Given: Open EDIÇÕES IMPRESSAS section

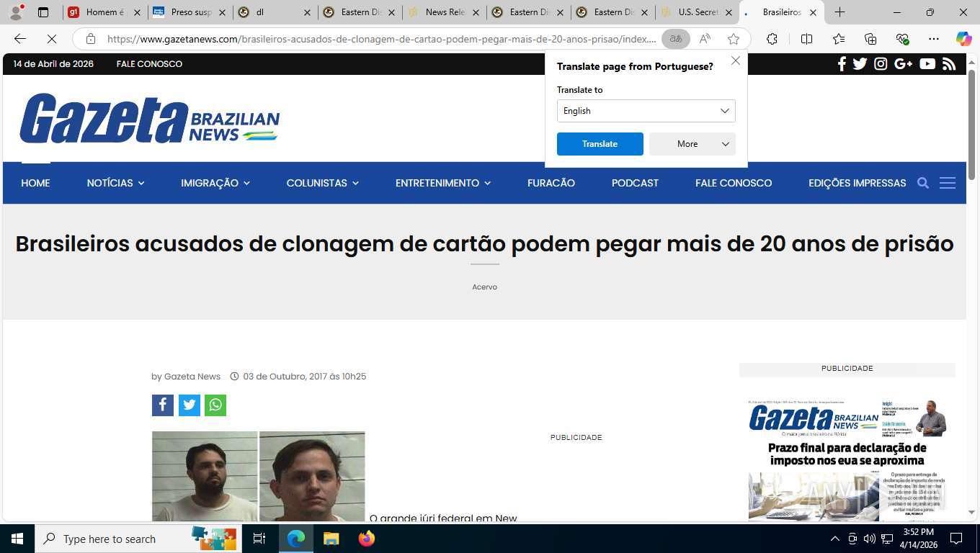Looking at the screenshot, I should 857,183.
